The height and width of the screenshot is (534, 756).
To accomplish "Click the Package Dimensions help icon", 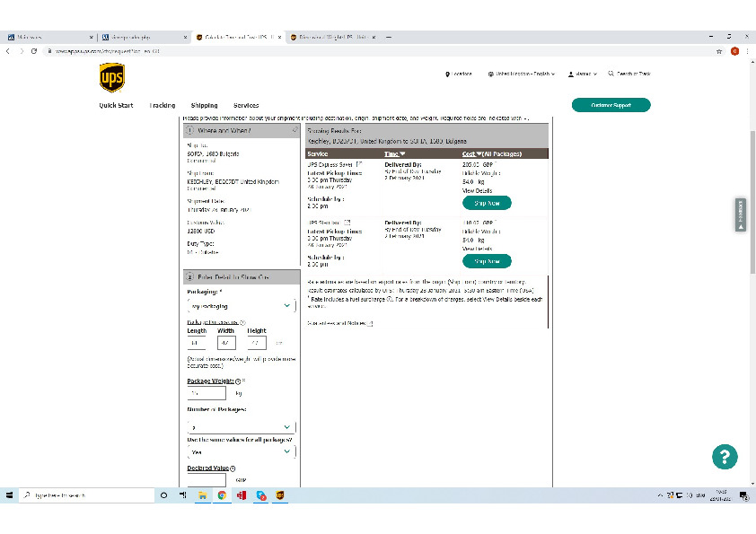I will 242,321.
